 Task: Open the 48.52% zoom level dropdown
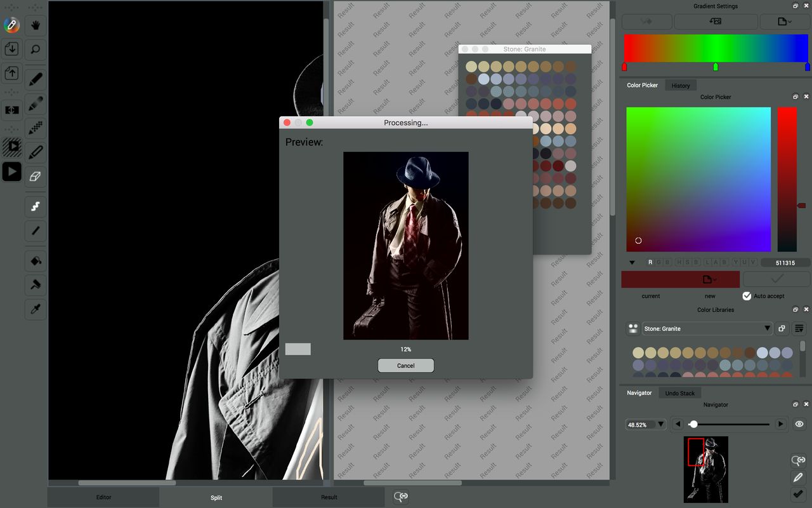[x=646, y=424]
